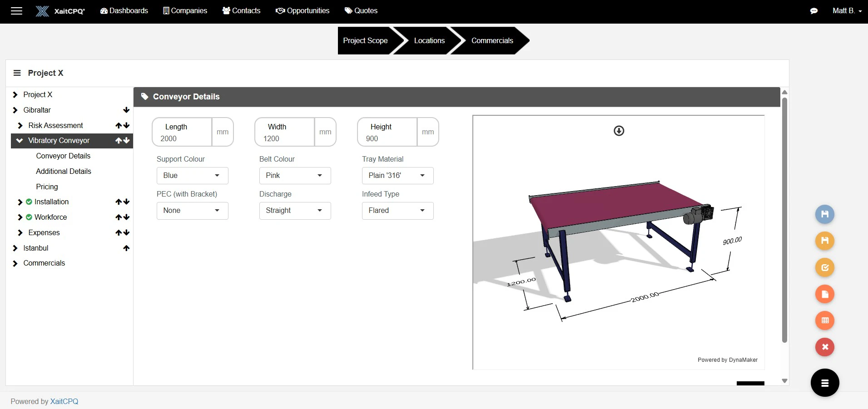Click the hamburger icon beside Project X heading
Viewport: 868px width, 409px height.
pos(17,73)
